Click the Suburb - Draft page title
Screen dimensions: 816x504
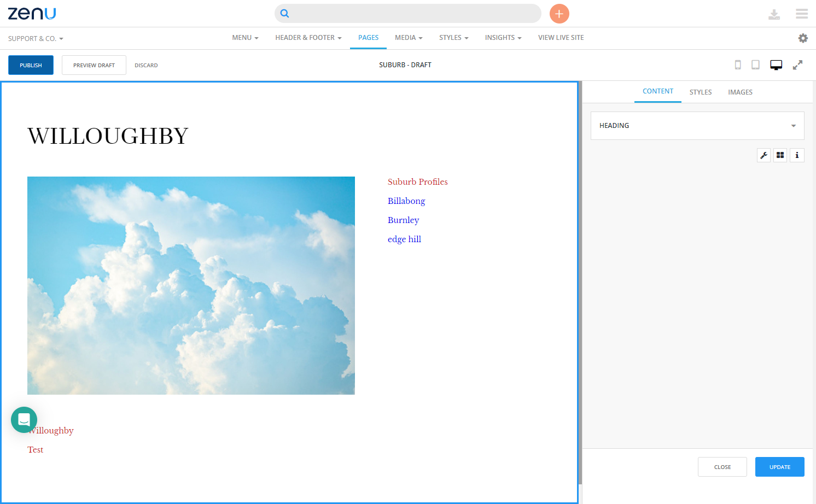point(405,65)
